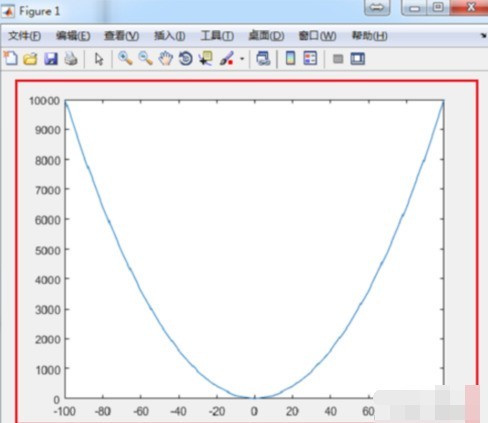
Task: Activate the Zoom In tool
Action: [x=125, y=59]
